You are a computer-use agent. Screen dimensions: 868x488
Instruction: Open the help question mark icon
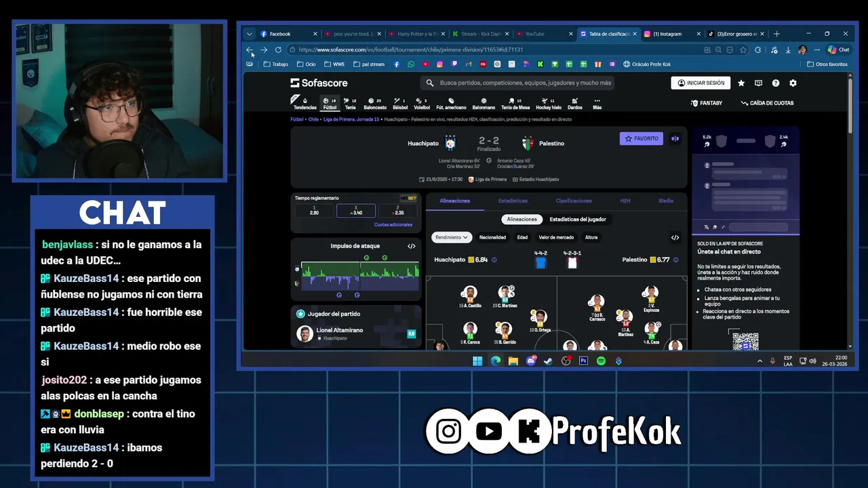click(776, 83)
